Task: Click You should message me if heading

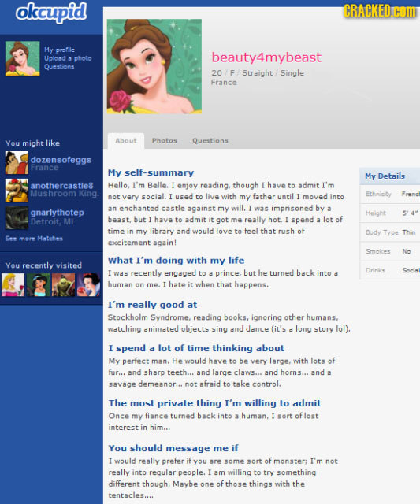Action: click(x=173, y=448)
